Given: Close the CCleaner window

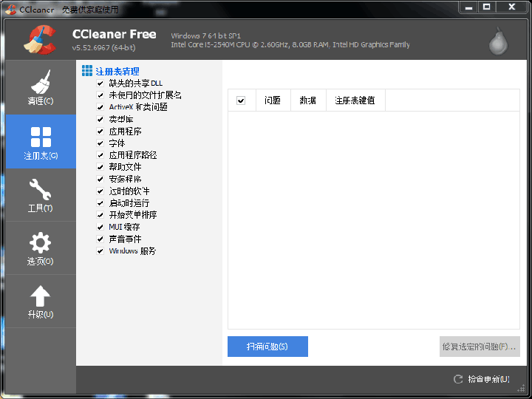Looking at the screenshot, I should point(512,7).
